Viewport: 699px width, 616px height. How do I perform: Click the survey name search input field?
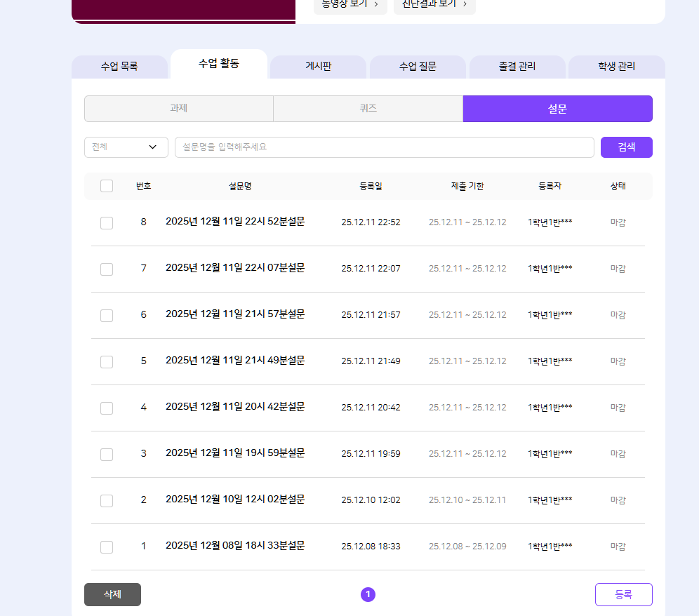(384, 147)
